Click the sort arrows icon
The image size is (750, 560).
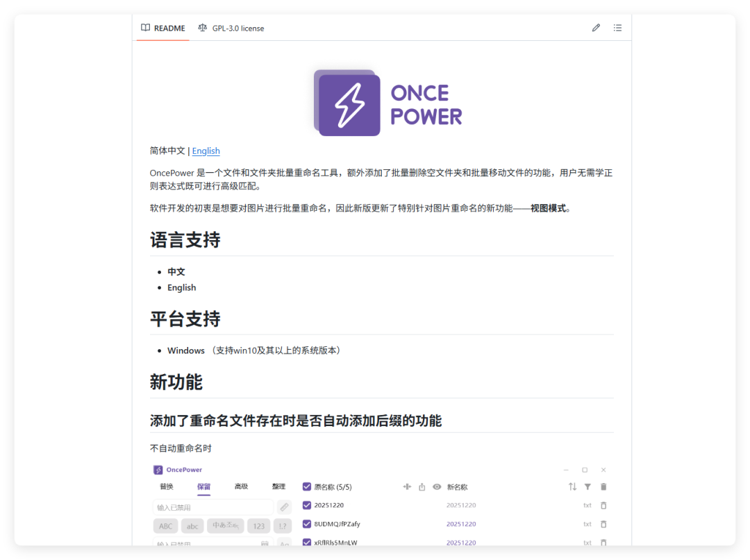pos(572,486)
